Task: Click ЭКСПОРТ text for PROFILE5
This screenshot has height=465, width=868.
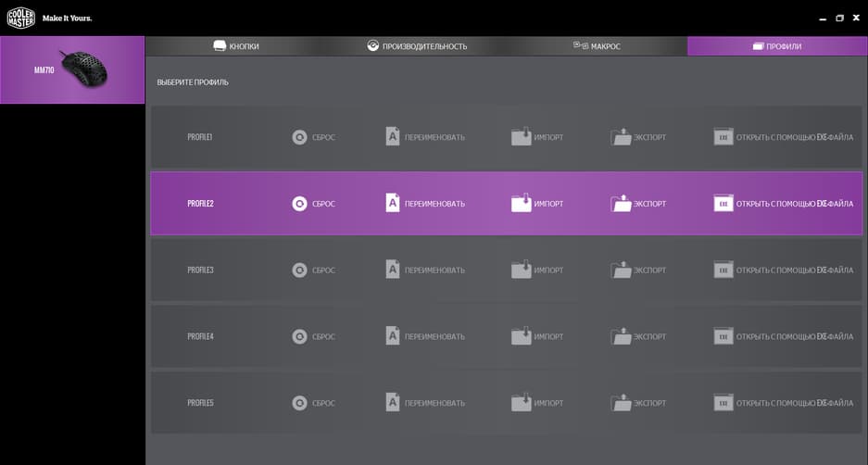Action: [x=650, y=403]
